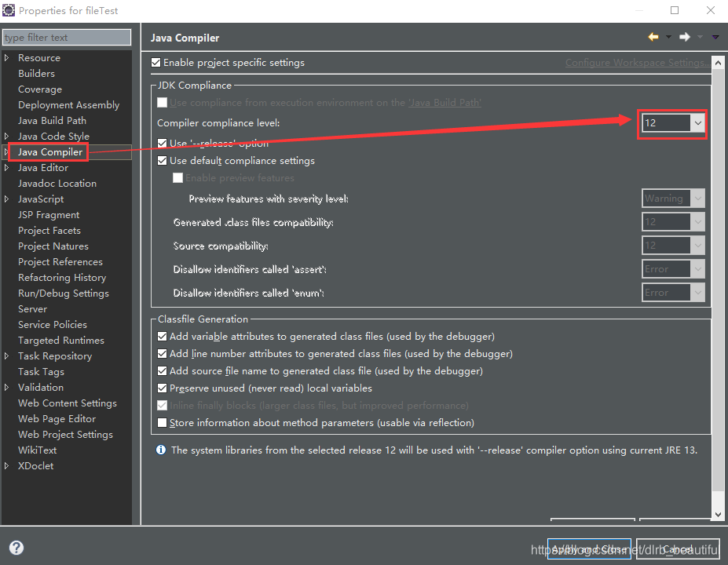The height and width of the screenshot is (565, 728).
Task: Select Refactoring History item
Action: [62, 277]
